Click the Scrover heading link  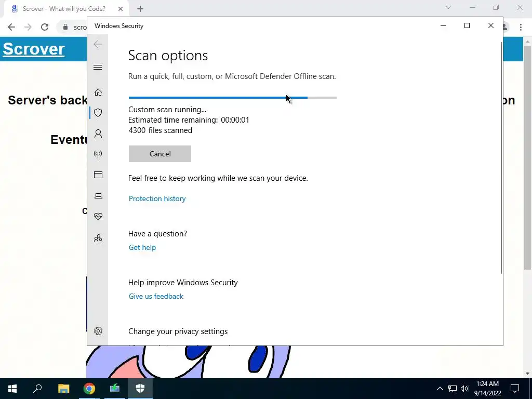pyautogui.click(x=34, y=49)
